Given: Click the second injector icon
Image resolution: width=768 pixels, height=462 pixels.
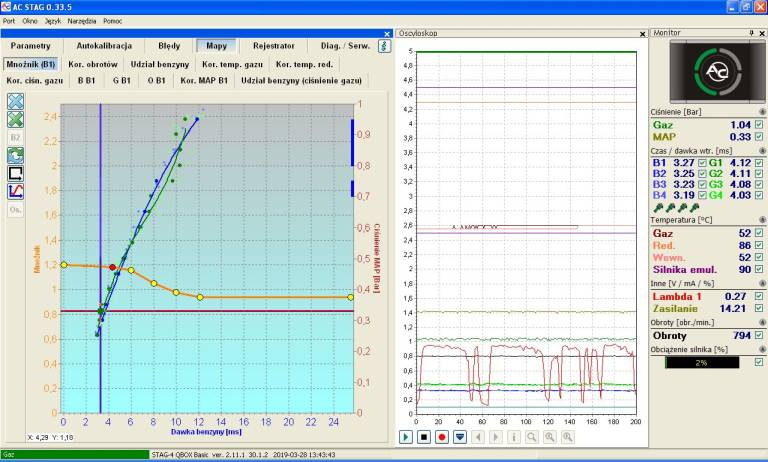Looking at the screenshot, I should point(671,208).
